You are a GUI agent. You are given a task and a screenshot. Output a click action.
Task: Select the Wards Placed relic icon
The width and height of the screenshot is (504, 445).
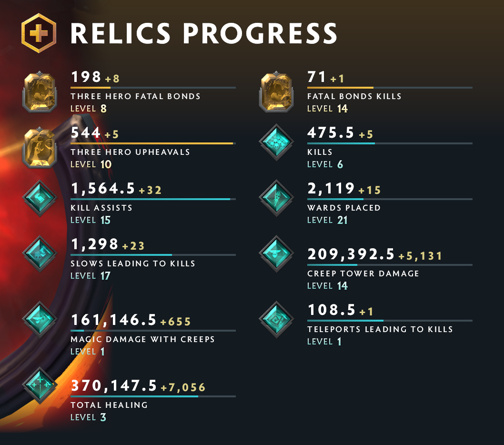(x=276, y=198)
